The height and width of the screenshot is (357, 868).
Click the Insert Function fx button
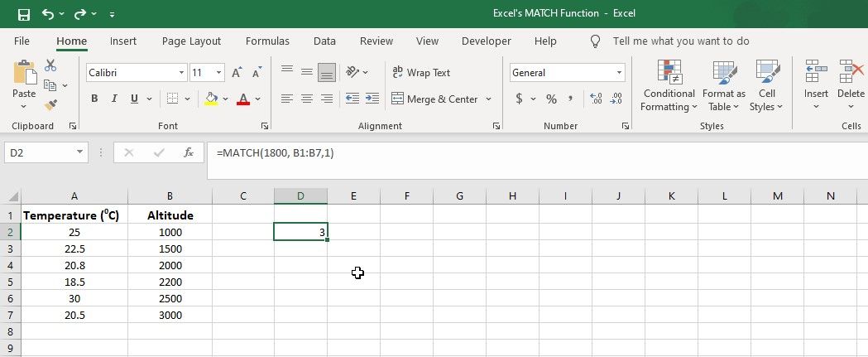tap(188, 152)
